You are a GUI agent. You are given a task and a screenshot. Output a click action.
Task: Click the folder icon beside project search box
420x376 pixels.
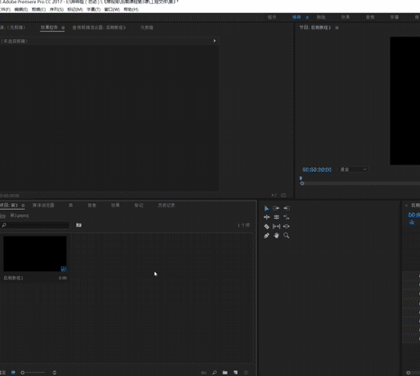click(79, 225)
